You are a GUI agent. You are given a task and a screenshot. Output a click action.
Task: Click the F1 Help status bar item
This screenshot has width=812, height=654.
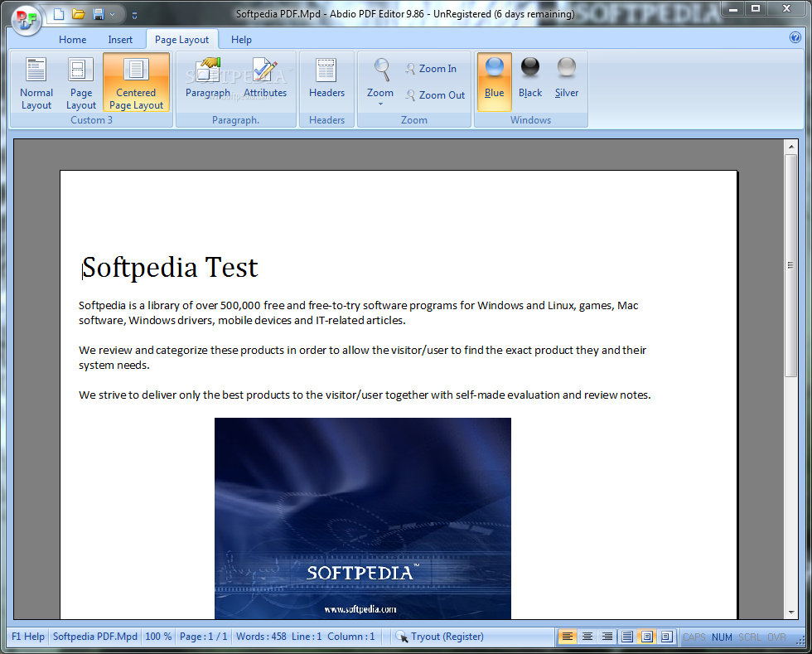pos(28,637)
